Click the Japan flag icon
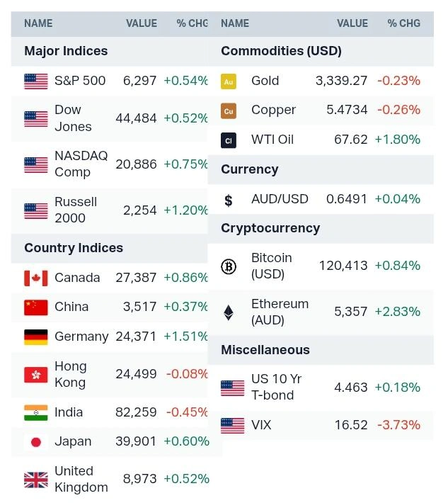448x503 pixels. tap(36, 442)
